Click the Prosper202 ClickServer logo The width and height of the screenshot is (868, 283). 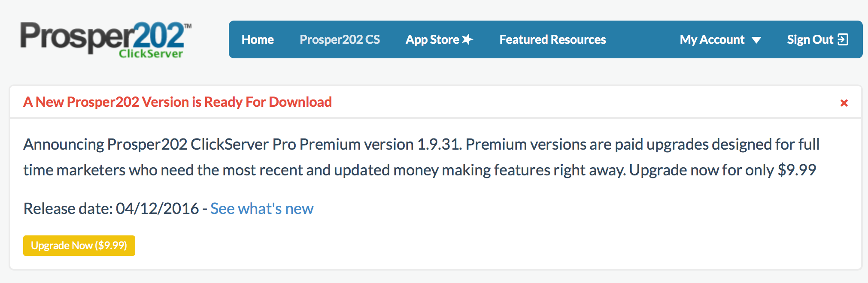point(103,38)
